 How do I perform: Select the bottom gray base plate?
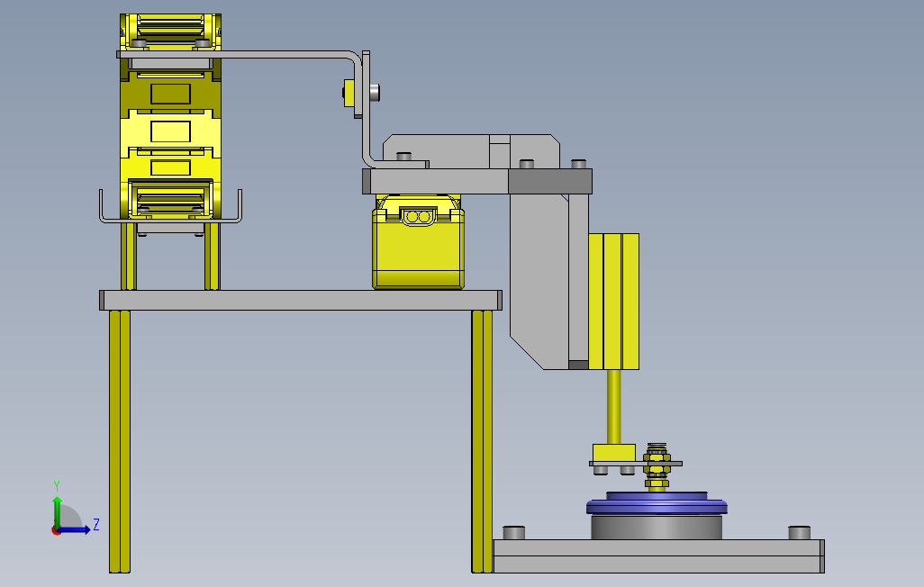(658, 555)
